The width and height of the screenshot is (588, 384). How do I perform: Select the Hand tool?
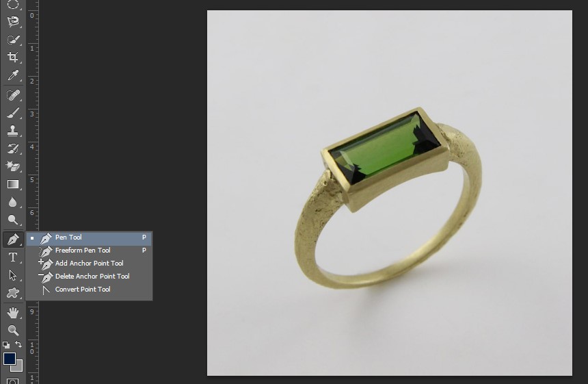(13, 313)
